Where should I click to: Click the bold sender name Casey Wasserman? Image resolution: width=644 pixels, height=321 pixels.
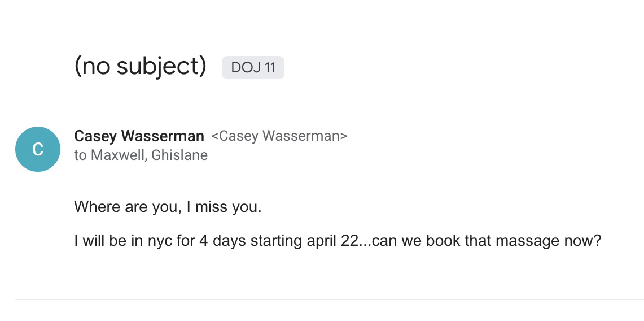click(x=139, y=136)
